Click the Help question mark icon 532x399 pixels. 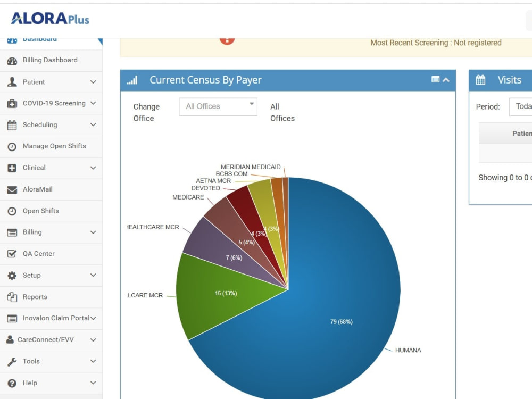[12, 383]
